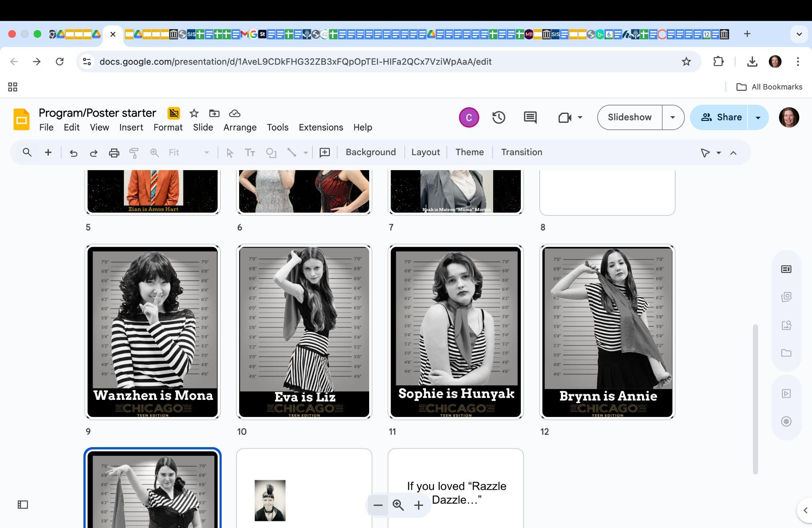This screenshot has height=528, width=812.
Task: Click the print icon in toolbar
Action: point(114,153)
